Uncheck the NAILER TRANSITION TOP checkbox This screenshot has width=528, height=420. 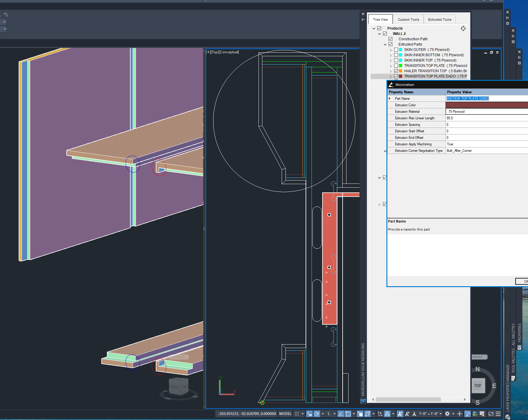click(x=396, y=71)
